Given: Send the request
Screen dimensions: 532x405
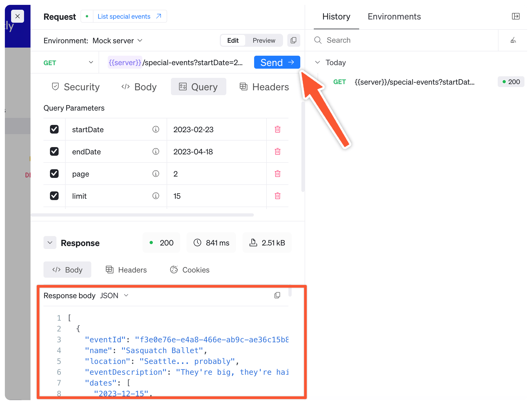Looking at the screenshot, I should 277,62.
